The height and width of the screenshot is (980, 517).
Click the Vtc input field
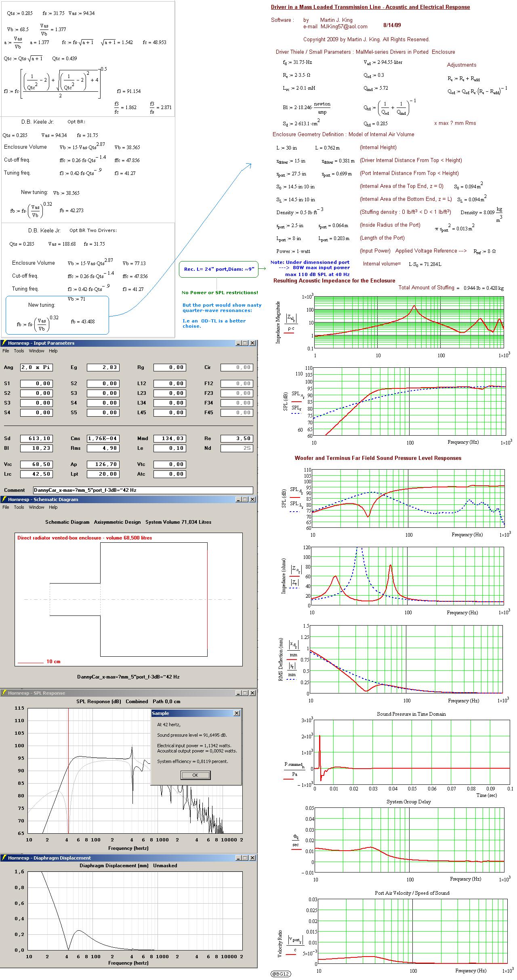click(x=170, y=464)
